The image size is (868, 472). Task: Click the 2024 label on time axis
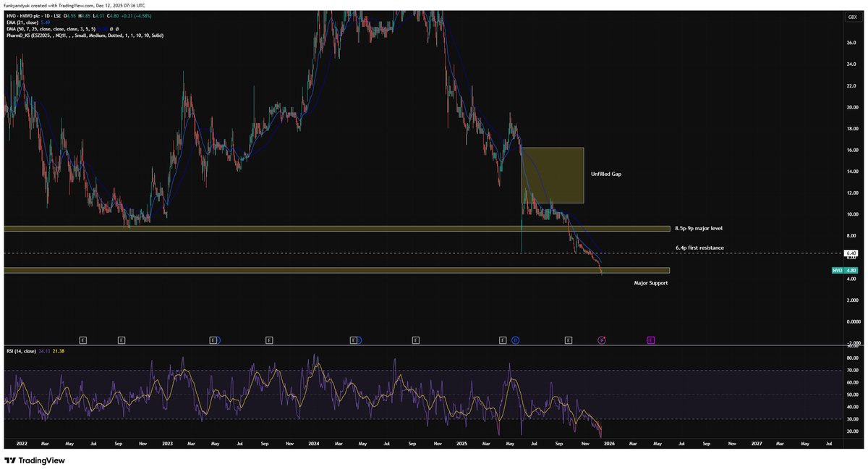point(313,442)
